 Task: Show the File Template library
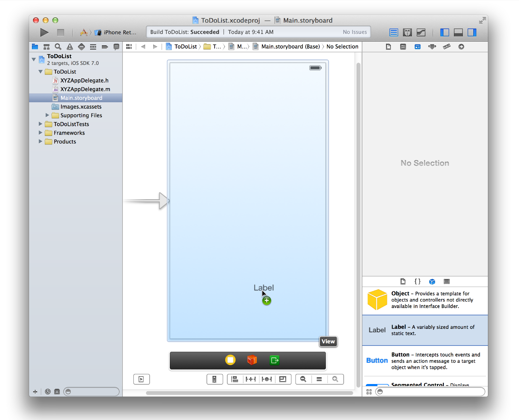[403, 281]
